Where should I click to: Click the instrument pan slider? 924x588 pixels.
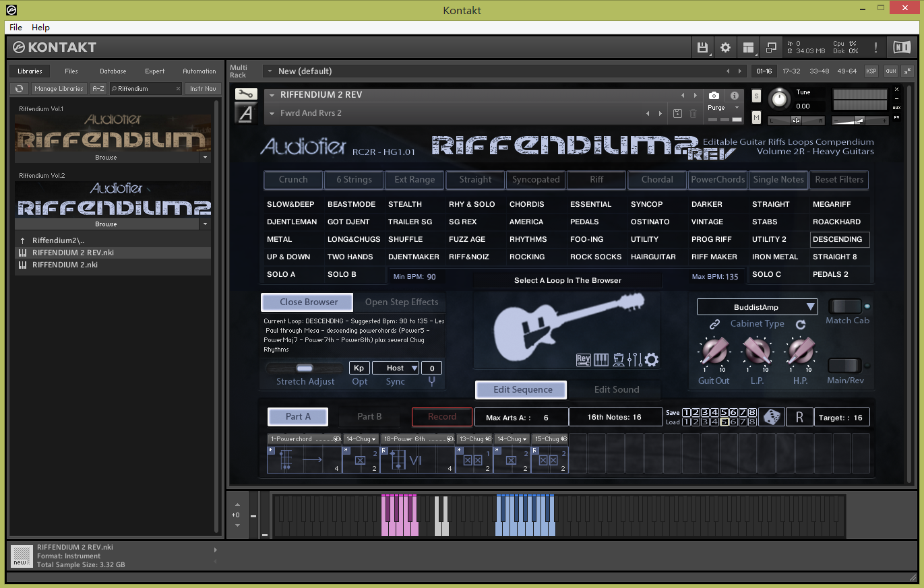(x=796, y=121)
